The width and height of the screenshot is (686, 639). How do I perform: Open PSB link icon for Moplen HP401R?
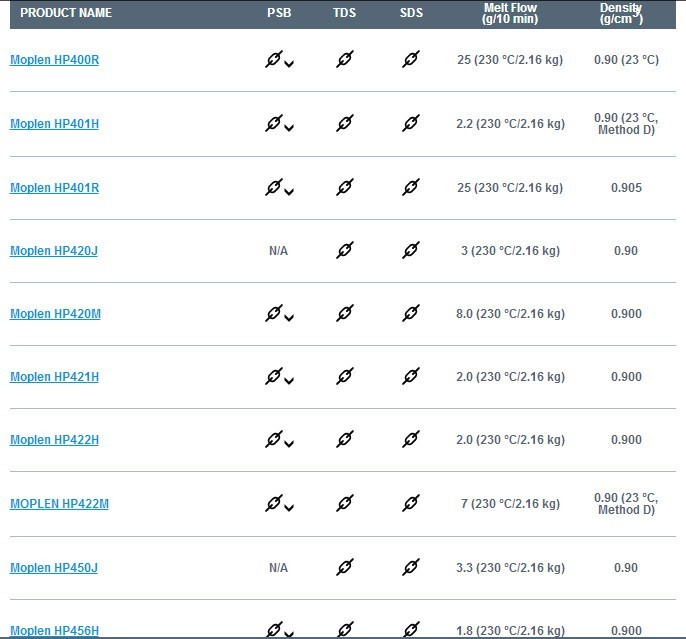pyautogui.click(x=274, y=187)
